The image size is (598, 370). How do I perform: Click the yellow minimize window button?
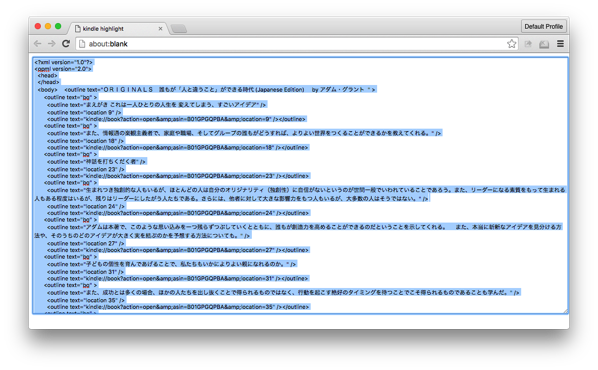(x=48, y=26)
